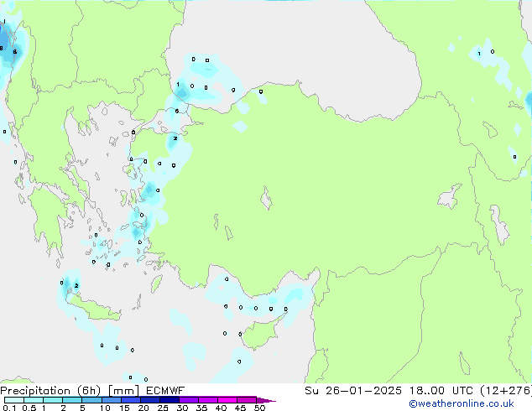
Task: Click the 30–35 mm purple legend swatch
Action: pyautogui.click(x=188, y=400)
